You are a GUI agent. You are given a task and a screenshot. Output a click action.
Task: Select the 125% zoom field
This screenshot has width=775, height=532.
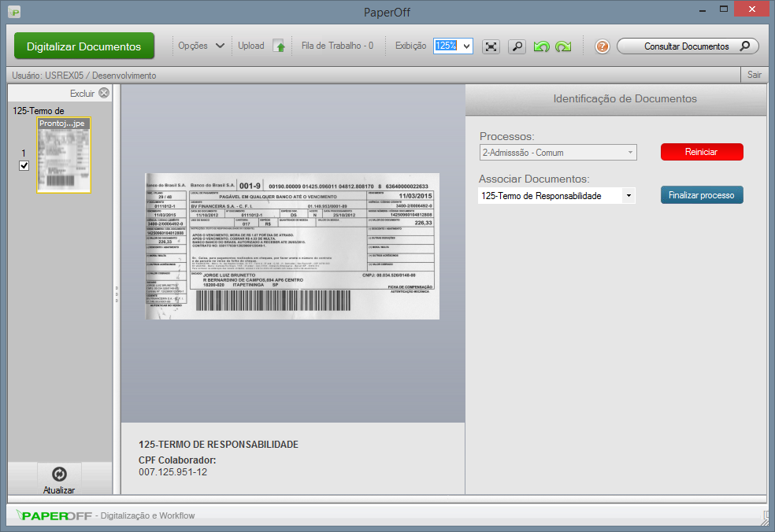tap(446, 46)
